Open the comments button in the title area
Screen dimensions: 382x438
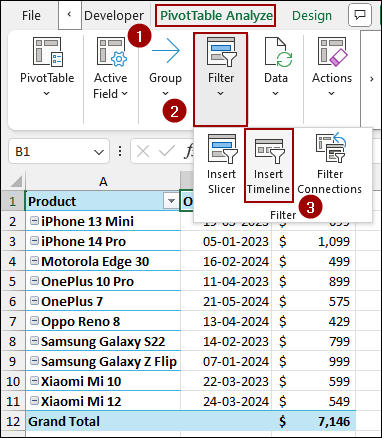click(x=360, y=15)
